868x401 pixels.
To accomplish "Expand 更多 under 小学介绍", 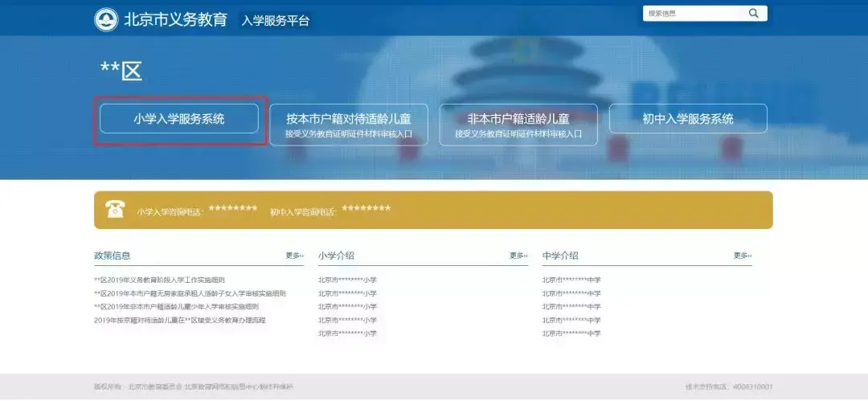I will pyautogui.click(x=518, y=256).
